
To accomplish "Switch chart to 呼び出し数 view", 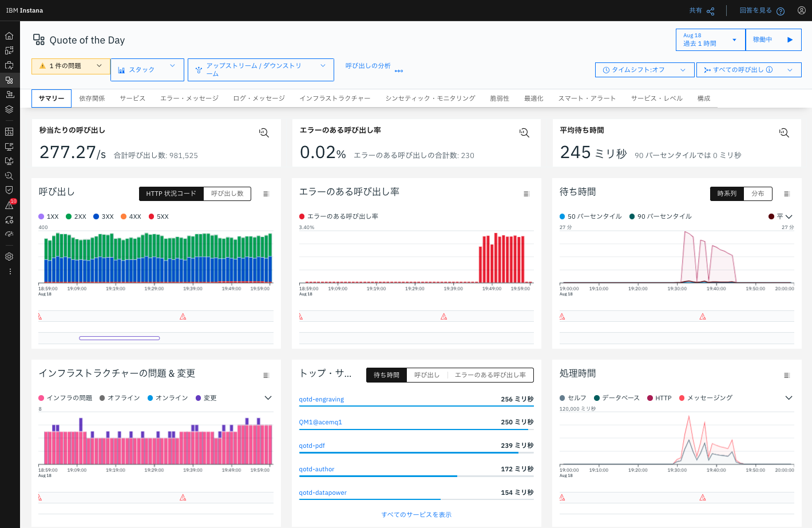I will coord(227,194).
